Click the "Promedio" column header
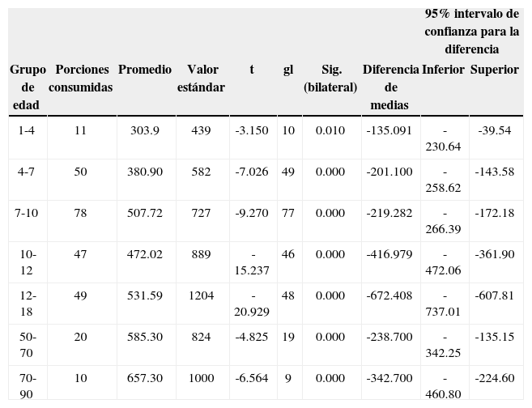532x408 pixels. (x=145, y=70)
